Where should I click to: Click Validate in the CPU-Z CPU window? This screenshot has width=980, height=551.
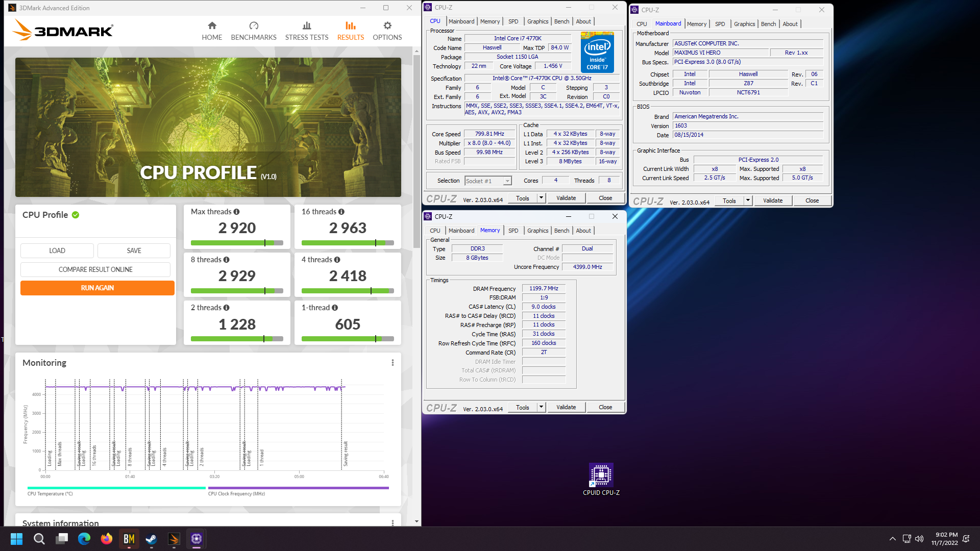pos(566,198)
